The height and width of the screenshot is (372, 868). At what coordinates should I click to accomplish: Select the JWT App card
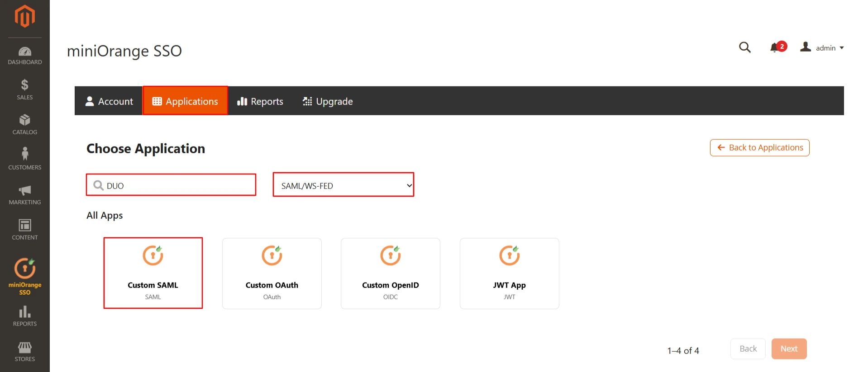tap(510, 274)
